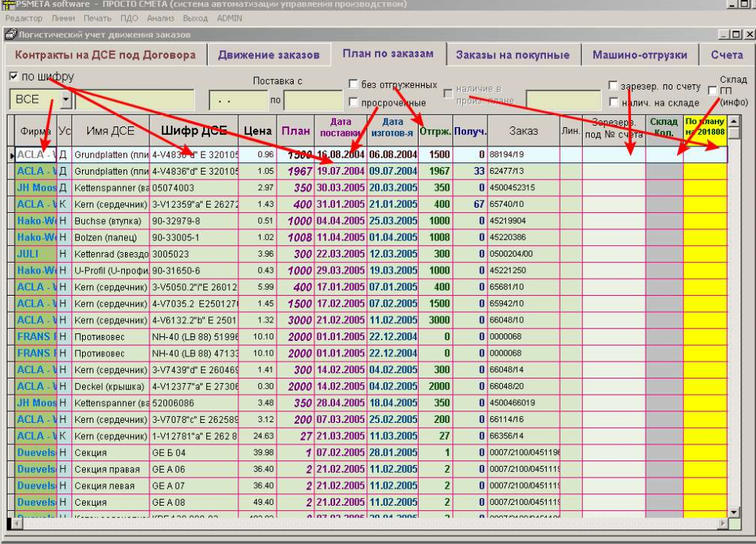This screenshot has width=756, height=544.
Task: Switch to Движение заказов tab
Action: (268, 55)
